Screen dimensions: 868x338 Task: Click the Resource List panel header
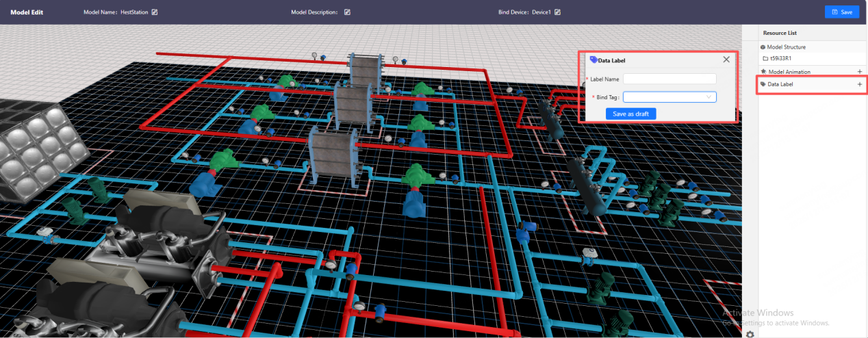coord(780,33)
